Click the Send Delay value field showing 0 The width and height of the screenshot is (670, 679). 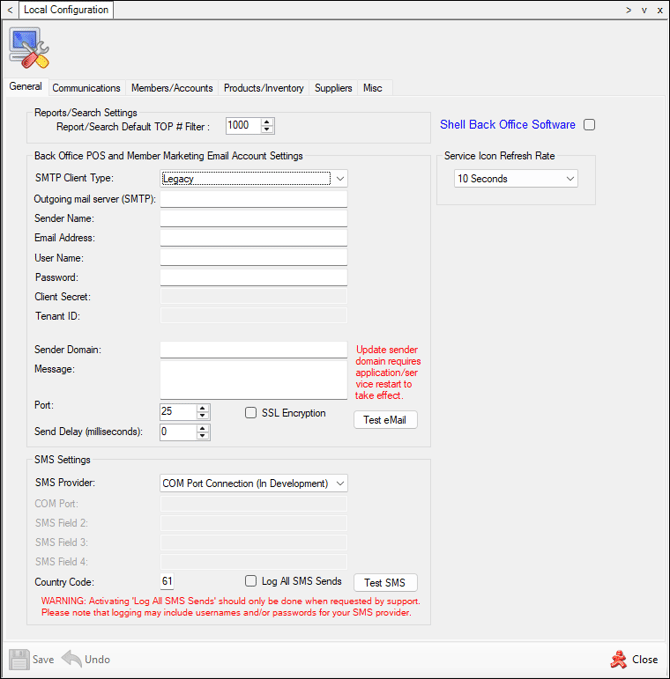tap(178, 432)
